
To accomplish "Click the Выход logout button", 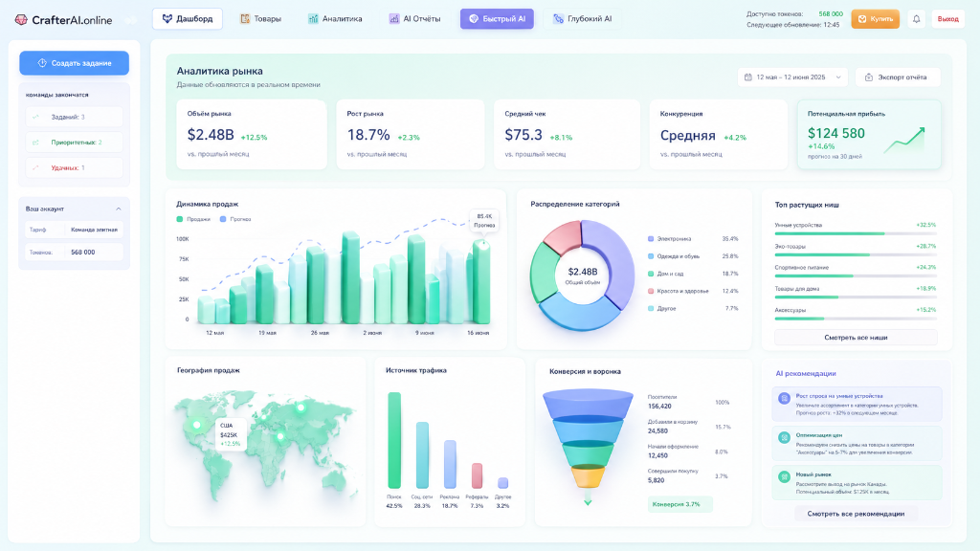I will click(x=948, y=19).
